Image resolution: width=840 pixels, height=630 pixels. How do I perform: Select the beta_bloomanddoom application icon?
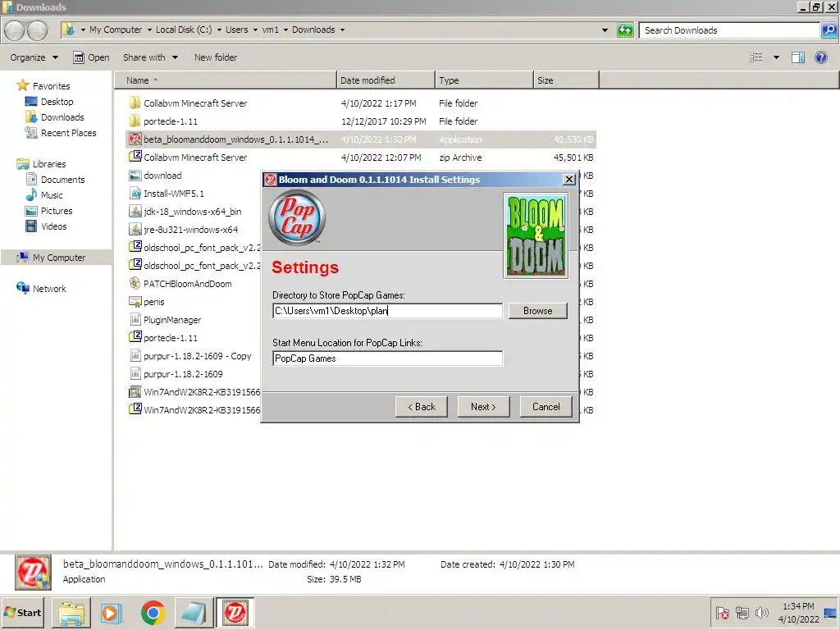(x=135, y=139)
